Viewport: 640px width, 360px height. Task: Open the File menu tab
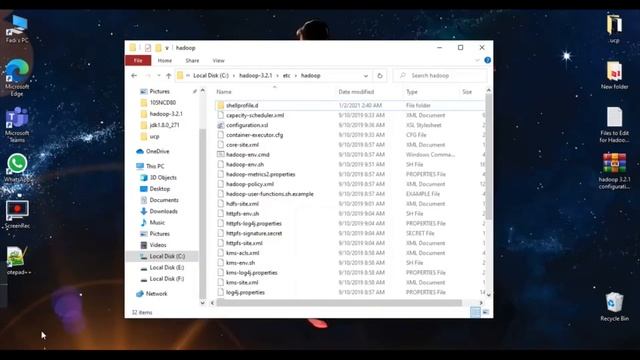point(138,61)
